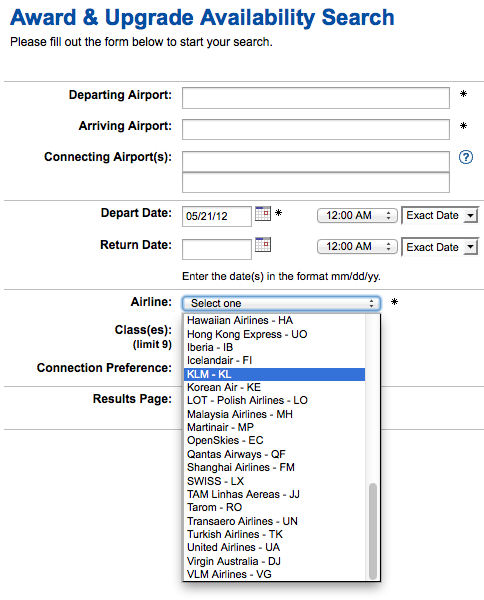Click the airline list scrollbar thumb
Viewport: 484px width, 600px height.
373,532
